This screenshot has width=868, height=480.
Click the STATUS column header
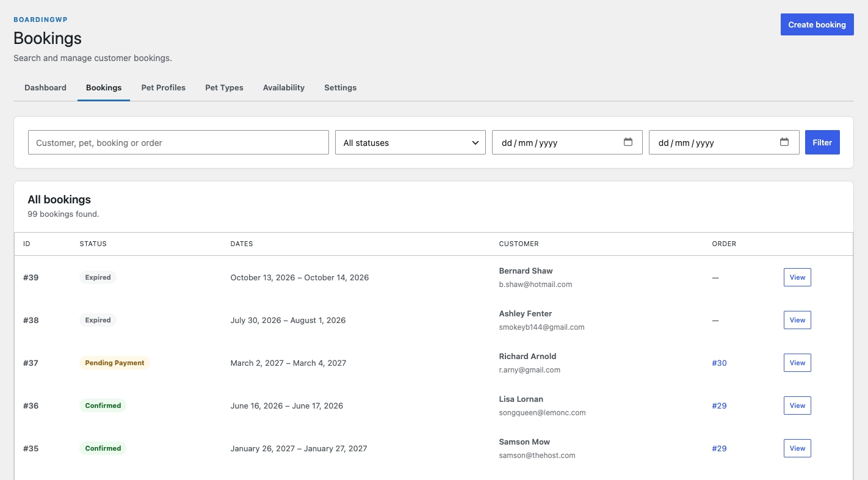click(x=93, y=244)
